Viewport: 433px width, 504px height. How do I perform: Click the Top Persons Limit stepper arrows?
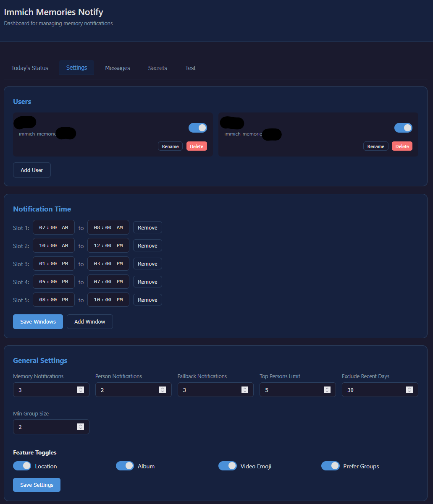pos(327,390)
